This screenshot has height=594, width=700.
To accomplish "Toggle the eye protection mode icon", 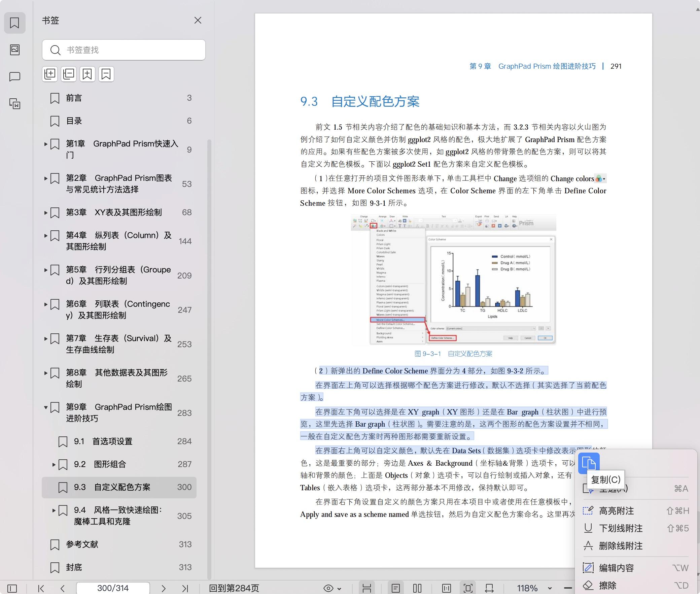I will (328, 588).
